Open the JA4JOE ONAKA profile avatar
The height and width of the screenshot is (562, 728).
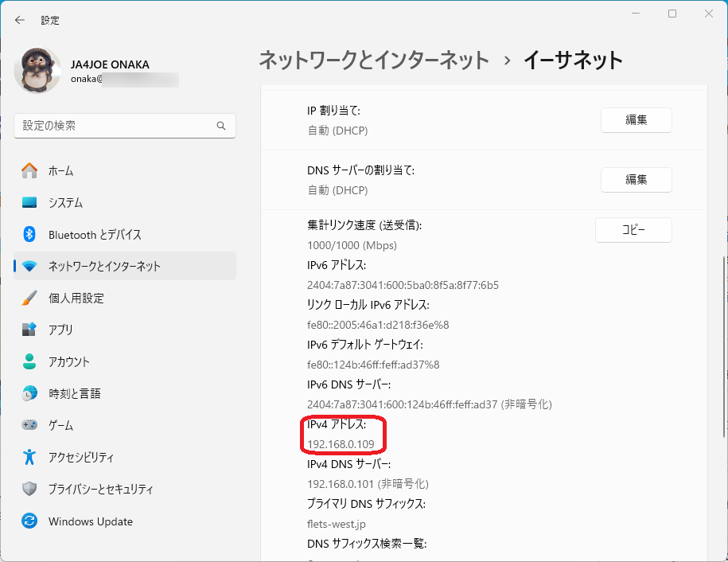click(x=37, y=70)
